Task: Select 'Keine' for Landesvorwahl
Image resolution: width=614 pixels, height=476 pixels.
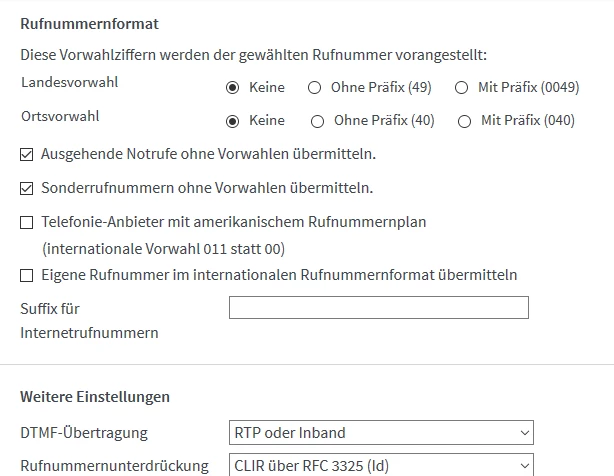Action: (x=233, y=87)
